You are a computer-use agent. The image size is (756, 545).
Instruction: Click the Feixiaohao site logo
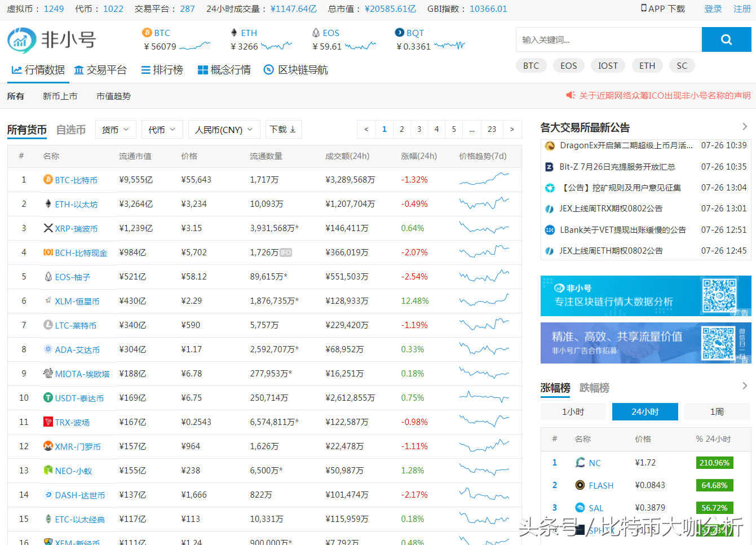pyautogui.click(x=51, y=40)
